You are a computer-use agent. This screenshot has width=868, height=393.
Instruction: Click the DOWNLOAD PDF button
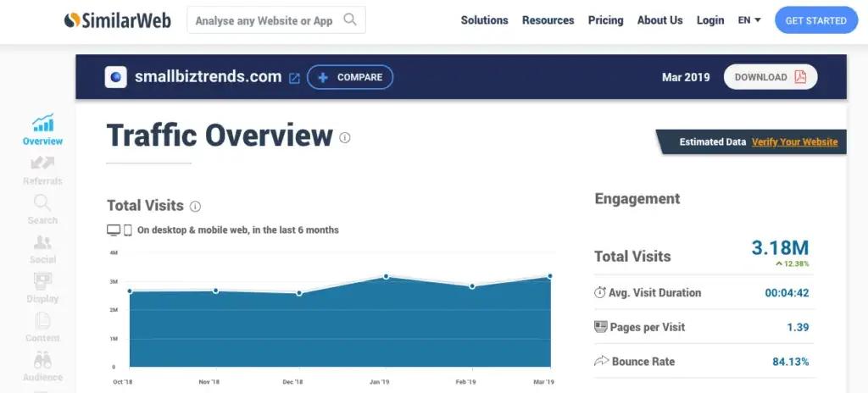click(770, 77)
